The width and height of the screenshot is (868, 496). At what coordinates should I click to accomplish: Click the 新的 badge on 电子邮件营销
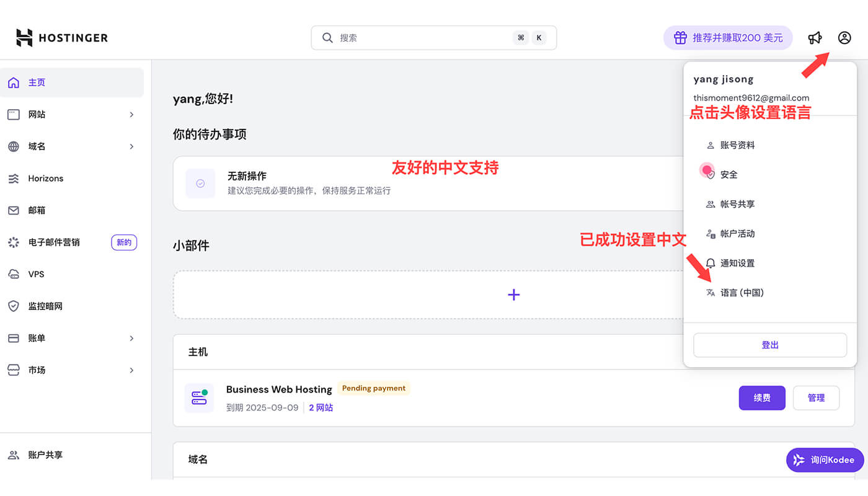pyautogui.click(x=124, y=242)
